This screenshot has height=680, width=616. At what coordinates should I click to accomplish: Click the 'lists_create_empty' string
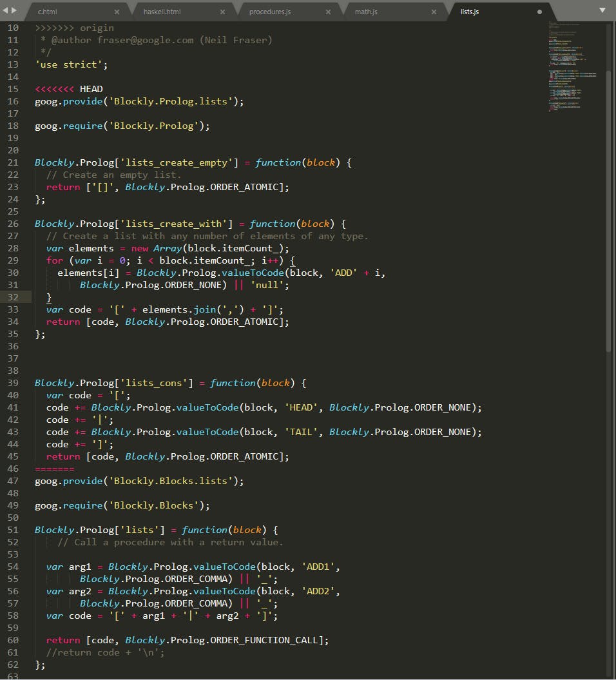[176, 162]
